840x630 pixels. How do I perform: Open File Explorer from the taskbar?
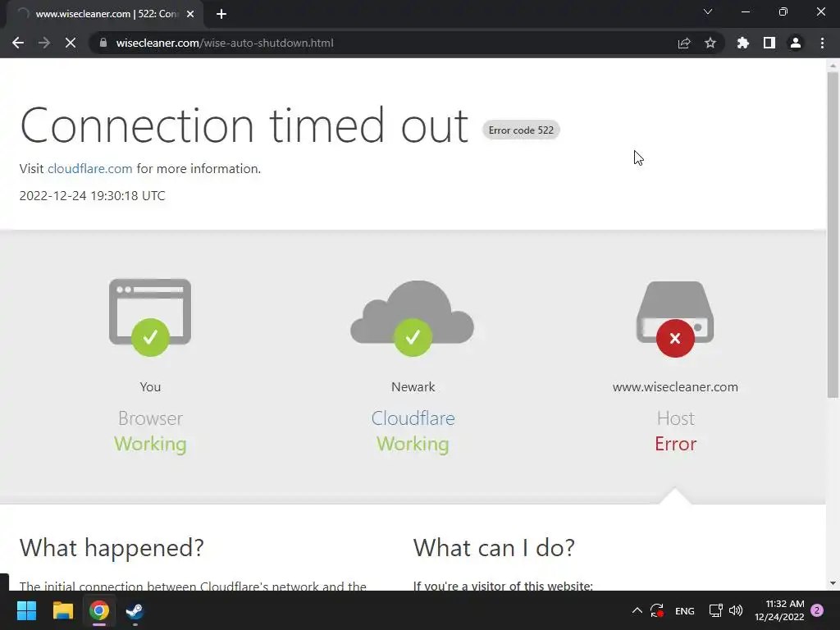coord(62,610)
